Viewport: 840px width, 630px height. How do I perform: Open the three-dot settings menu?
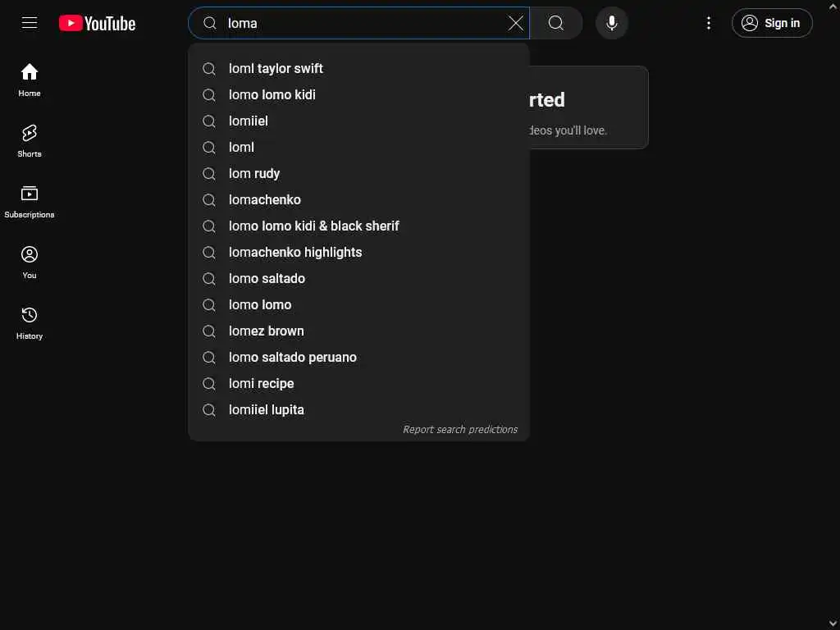click(709, 23)
